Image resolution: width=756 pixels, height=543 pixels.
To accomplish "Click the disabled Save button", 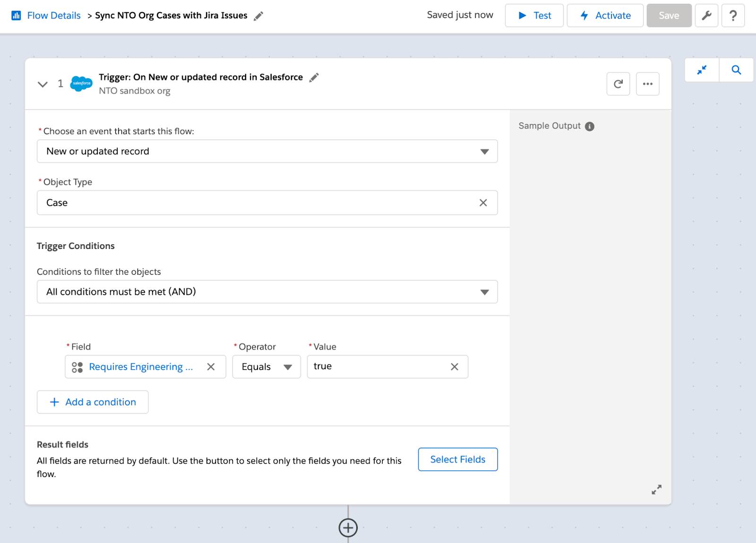I will (x=669, y=16).
